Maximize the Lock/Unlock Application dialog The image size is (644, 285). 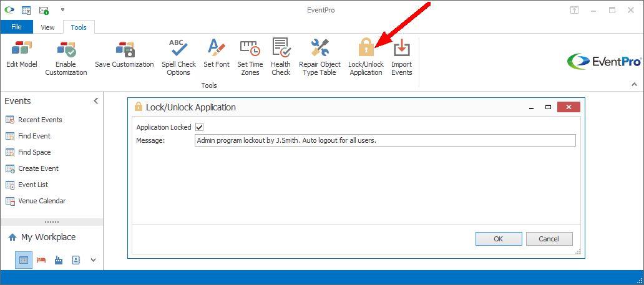pyautogui.click(x=548, y=107)
